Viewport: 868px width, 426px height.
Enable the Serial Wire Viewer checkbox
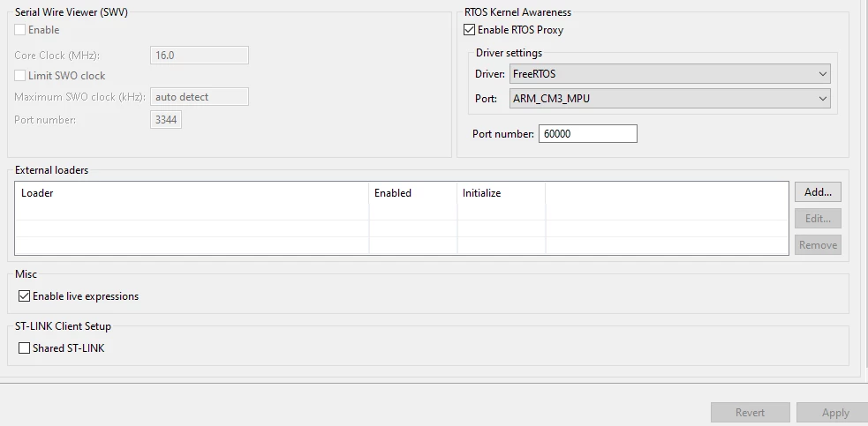[x=20, y=30]
